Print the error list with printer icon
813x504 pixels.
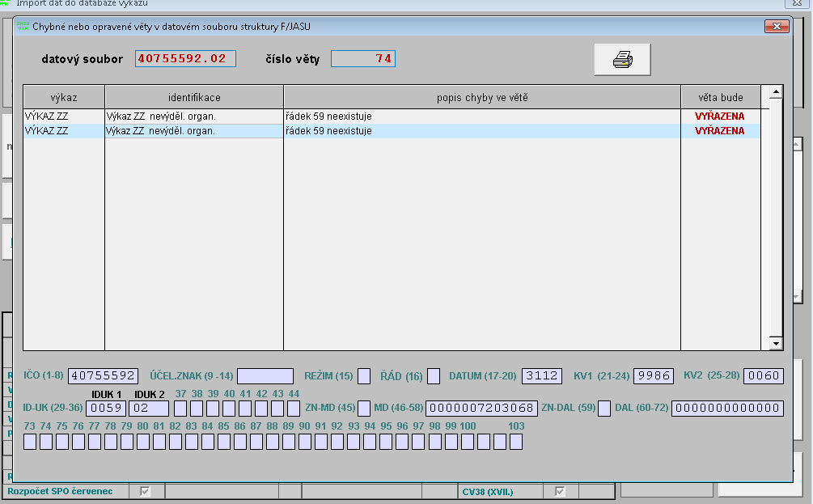622,60
